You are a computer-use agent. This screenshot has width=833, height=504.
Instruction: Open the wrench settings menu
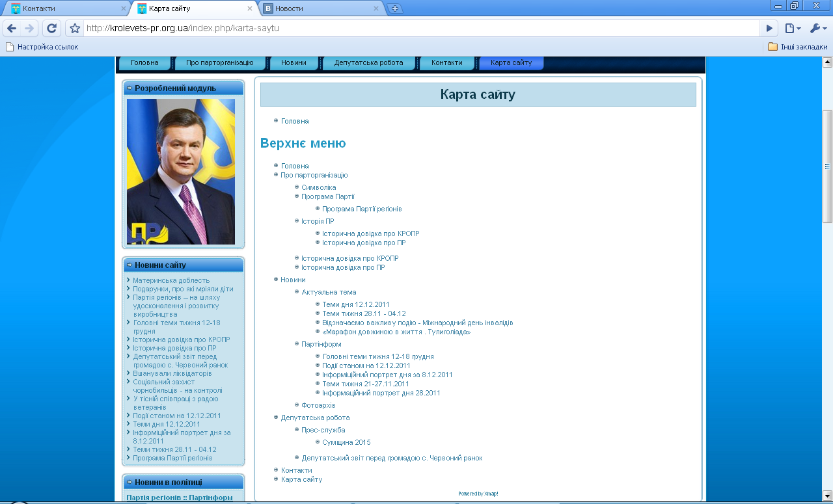coord(817,29)
